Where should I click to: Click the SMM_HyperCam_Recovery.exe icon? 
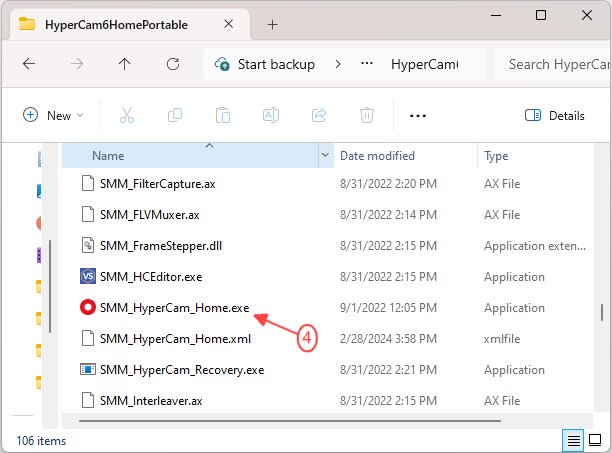[88, 369]
